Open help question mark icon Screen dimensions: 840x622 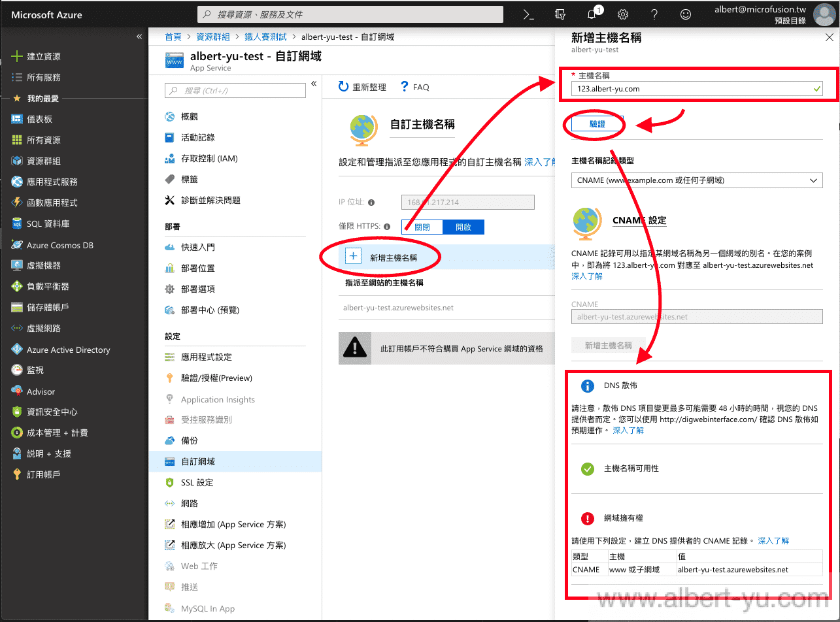coord(654,14)
